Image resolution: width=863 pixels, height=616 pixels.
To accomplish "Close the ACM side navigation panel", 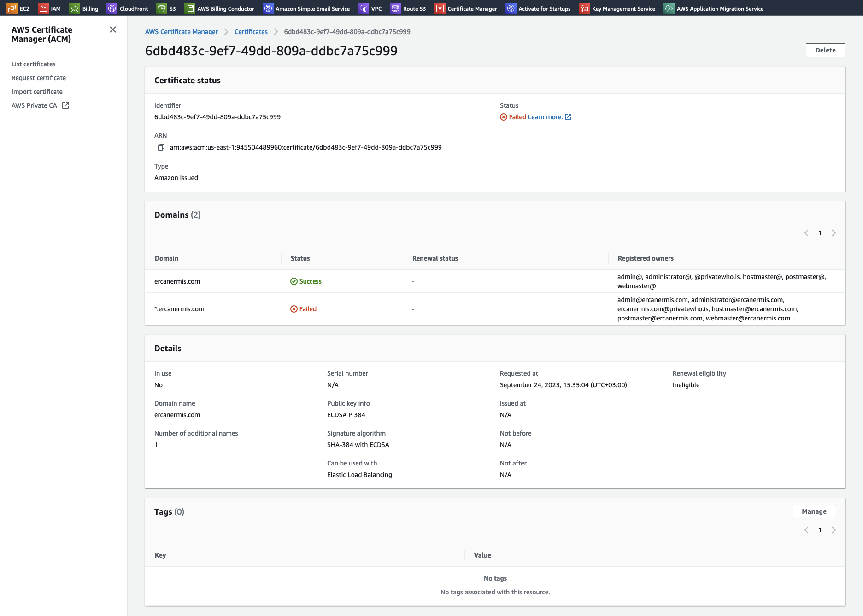I will coord(113,29).
